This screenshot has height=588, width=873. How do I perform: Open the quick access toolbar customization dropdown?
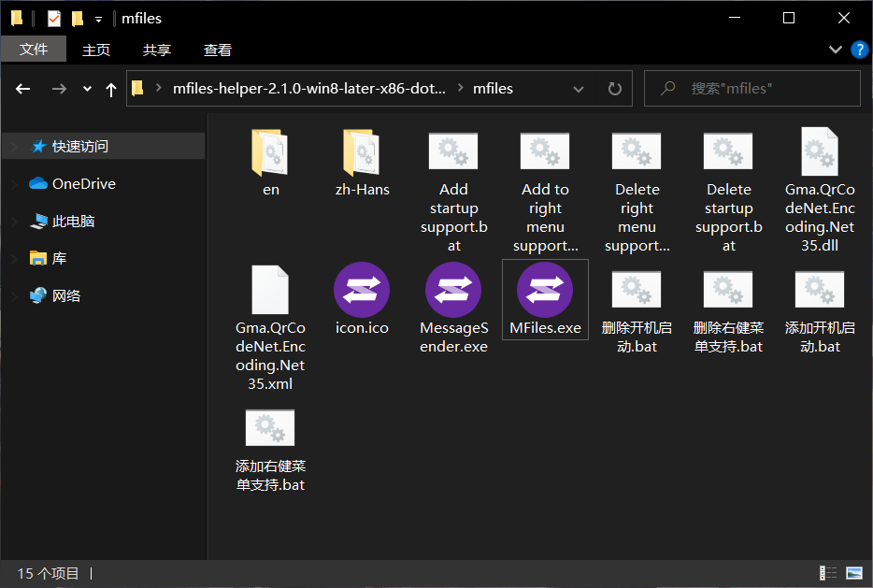coord(97,18)
